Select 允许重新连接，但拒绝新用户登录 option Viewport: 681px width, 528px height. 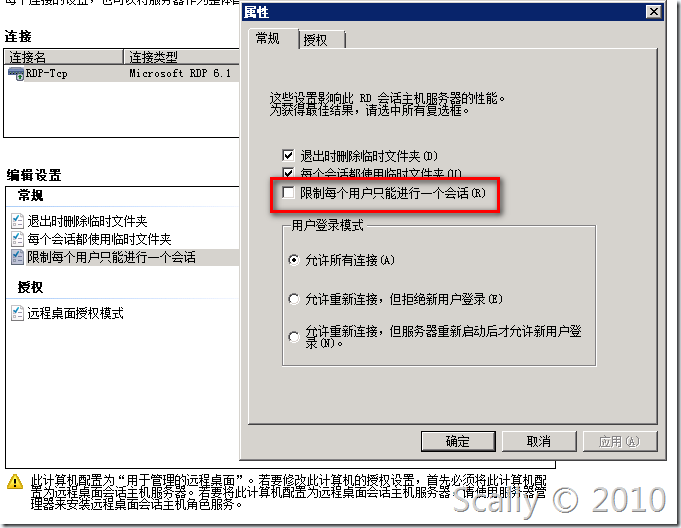tap(294, 299)
